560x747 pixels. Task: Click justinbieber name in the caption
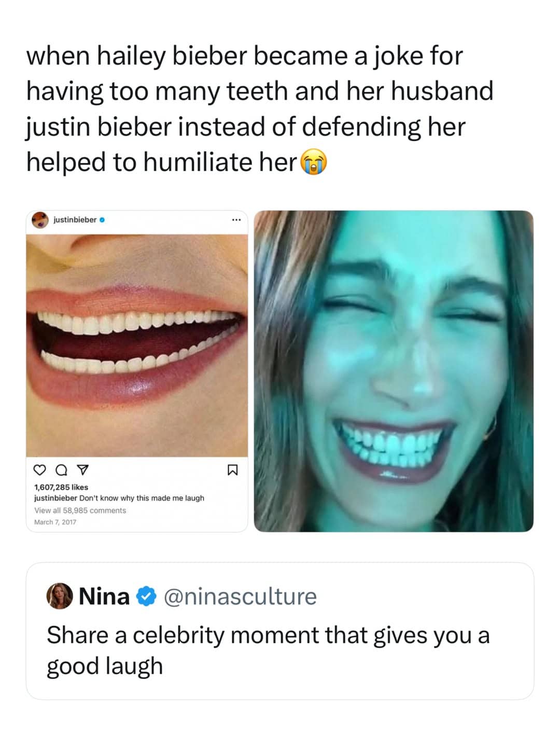pos(55,498)
